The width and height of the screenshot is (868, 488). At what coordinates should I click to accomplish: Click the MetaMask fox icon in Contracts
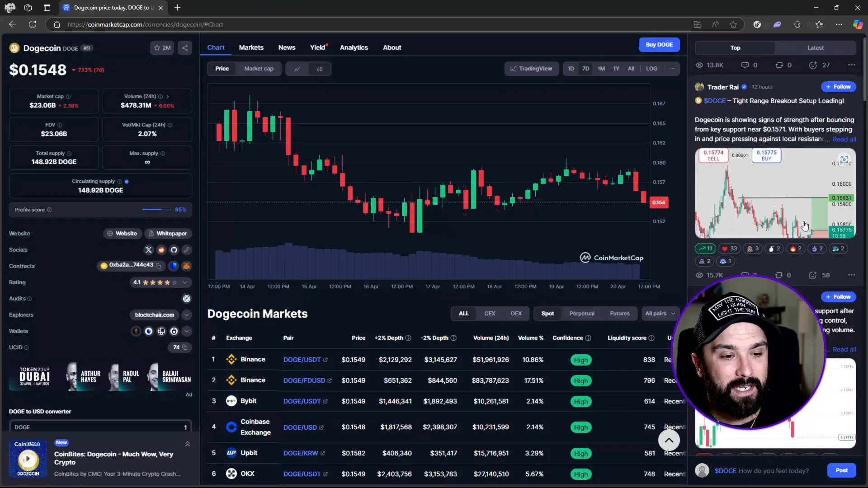click(186, 266)
